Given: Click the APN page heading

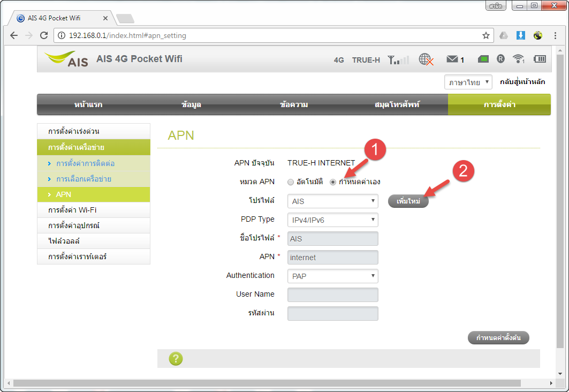Looking at the screenshot, I should click(181, 135).
